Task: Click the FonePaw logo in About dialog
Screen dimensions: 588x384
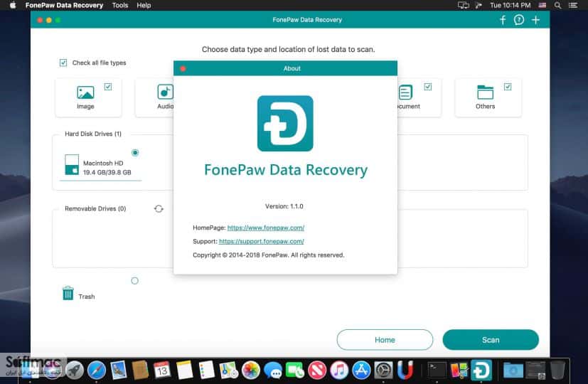Action: click(285, 123)
